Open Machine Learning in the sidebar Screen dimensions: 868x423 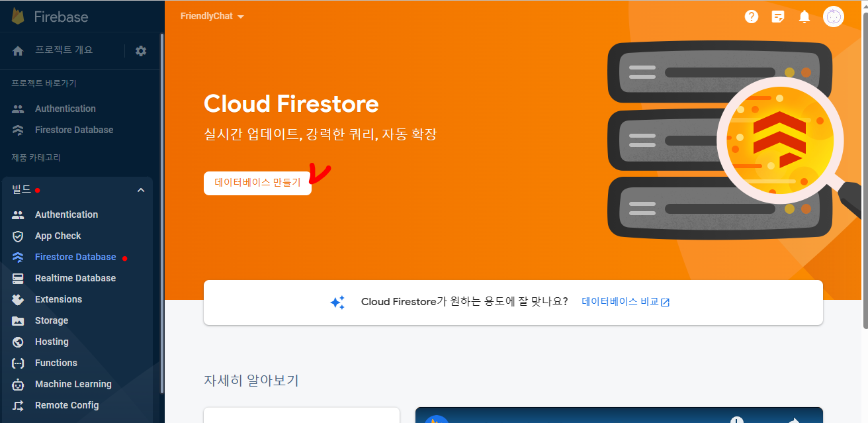click(x=73, y=384)
